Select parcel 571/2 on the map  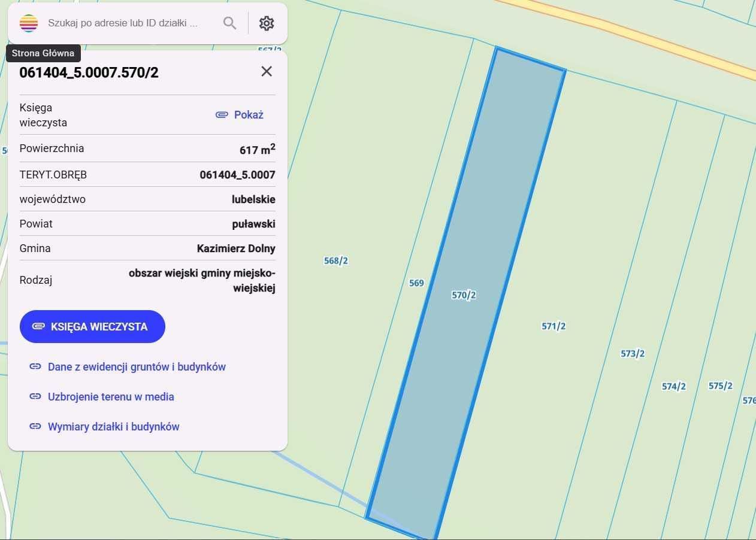(x=554, y=326)
